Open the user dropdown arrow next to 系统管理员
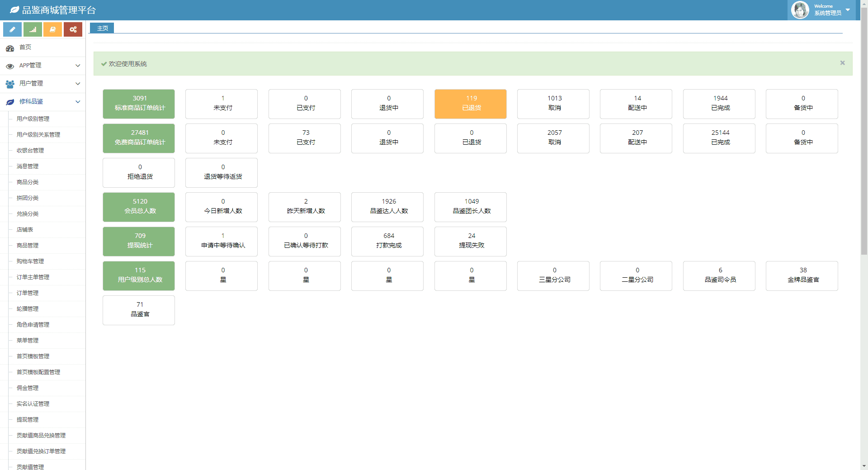 848,10
